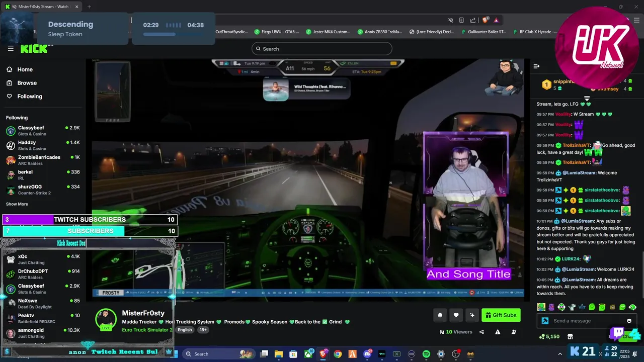Click MisterFr0sty streamer avatar

pyautogui.click(x=106, y=320)
